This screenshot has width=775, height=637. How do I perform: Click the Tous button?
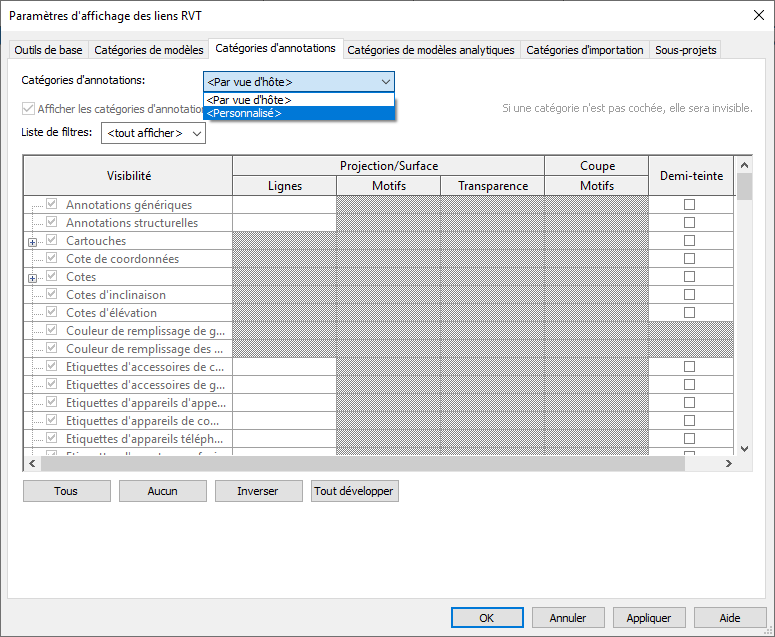(66, 491)
